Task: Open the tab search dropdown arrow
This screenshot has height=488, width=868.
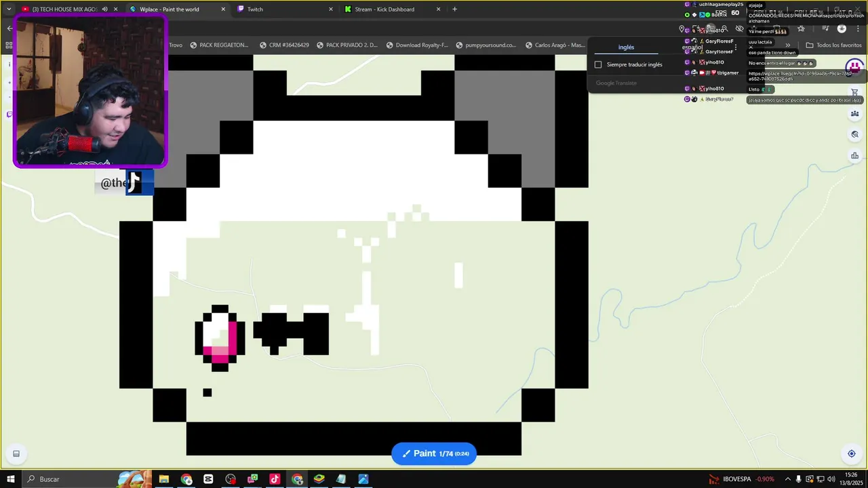Action: (9, 9)
